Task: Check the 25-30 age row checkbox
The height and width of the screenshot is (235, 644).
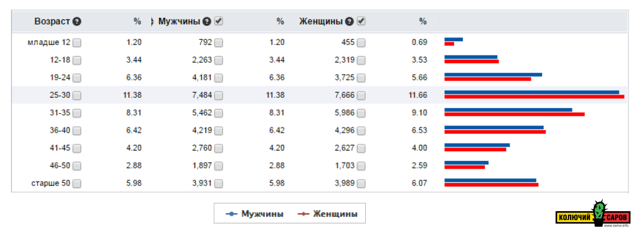Action: pyautogui.click(x=77, y=96)
